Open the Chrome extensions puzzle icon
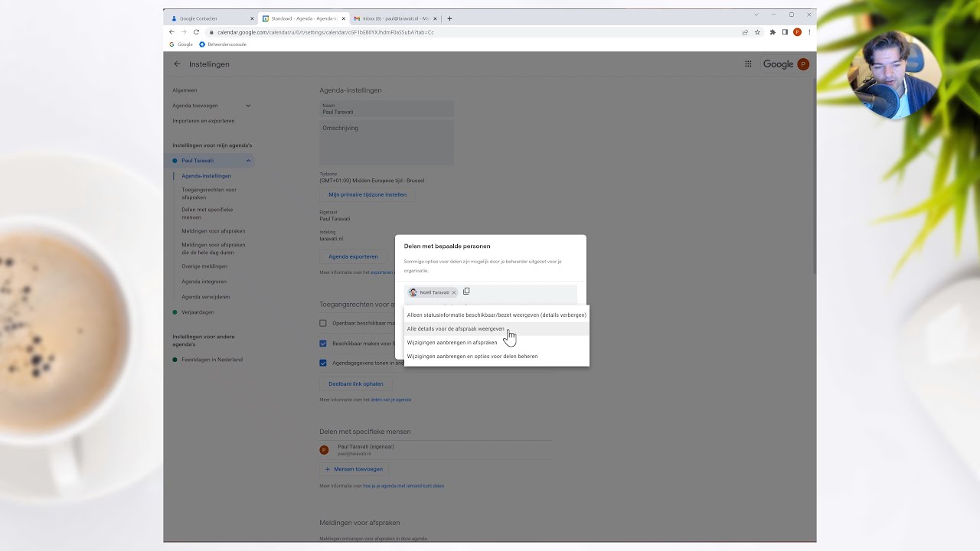 (x=773, y=32)
